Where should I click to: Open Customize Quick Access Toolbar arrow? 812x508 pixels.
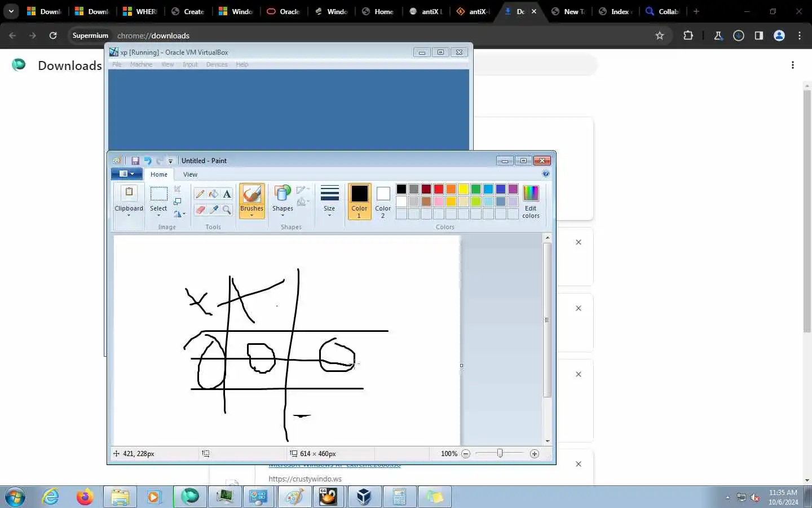(170, 161)
